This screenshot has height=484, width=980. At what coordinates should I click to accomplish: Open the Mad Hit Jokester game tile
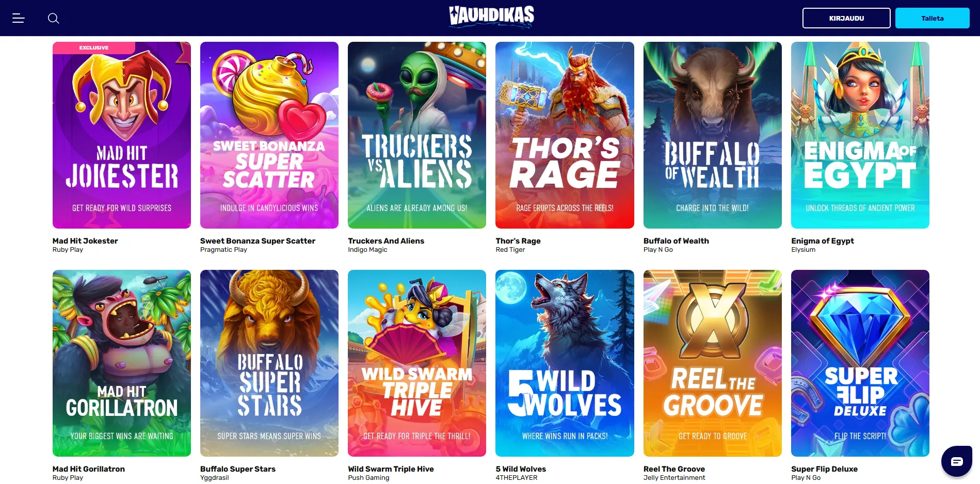click(x=122, y=135)
